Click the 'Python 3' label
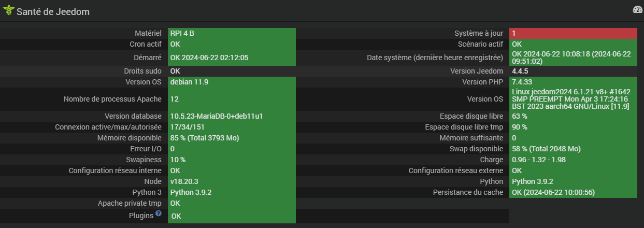Screen dimensions: 644x228 coord(147,192)
